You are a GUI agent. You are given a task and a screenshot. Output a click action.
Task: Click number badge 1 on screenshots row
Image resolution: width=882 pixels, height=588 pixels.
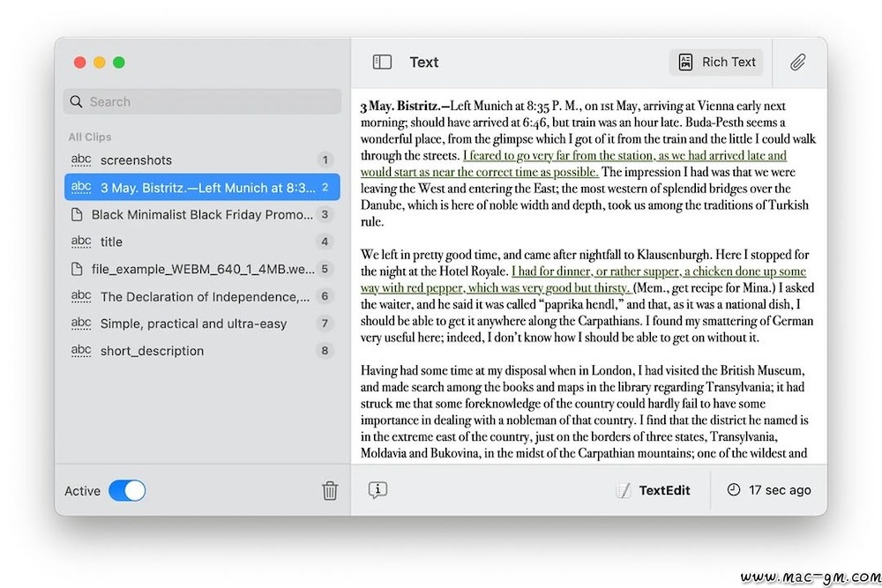click(x=325, y=160)
